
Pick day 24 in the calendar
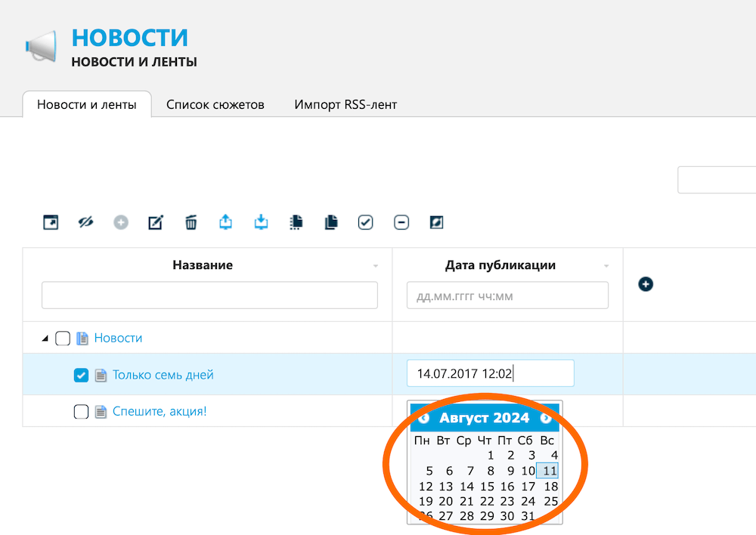[x=528, y=502]
